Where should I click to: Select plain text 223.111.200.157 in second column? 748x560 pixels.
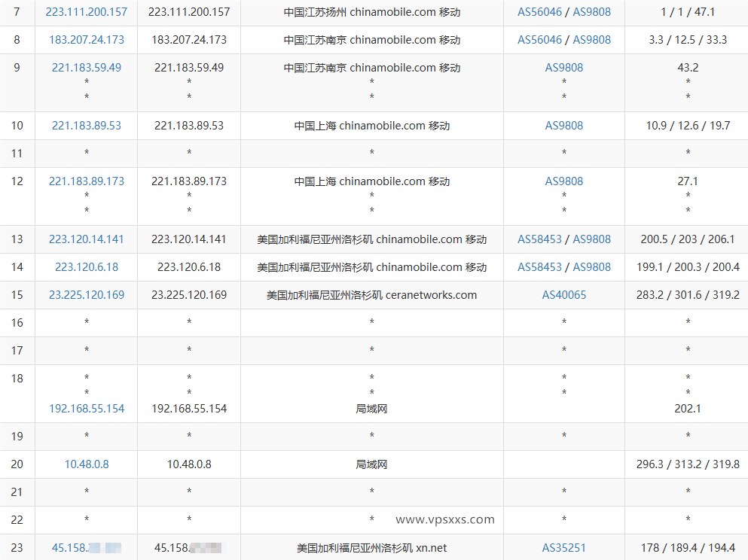[x=189, y=12]
